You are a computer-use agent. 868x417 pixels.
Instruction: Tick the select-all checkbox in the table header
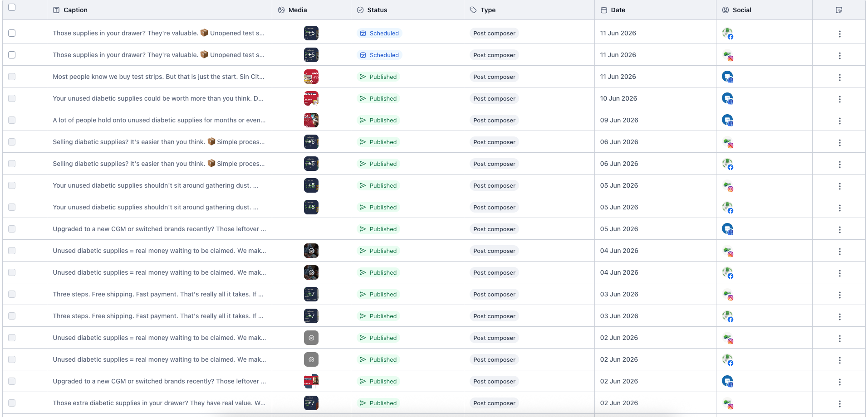click(x=12, y=7)
